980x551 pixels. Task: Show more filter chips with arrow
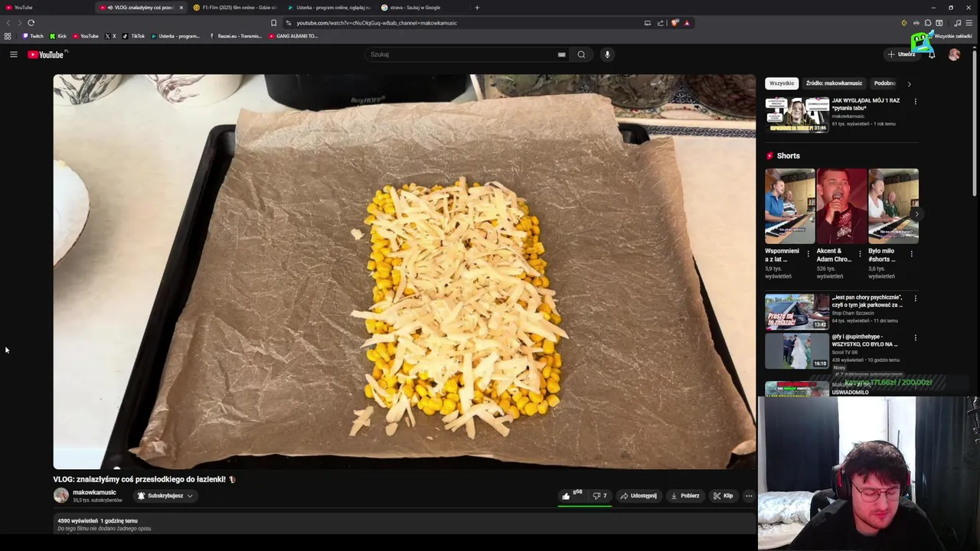(909, 83)
